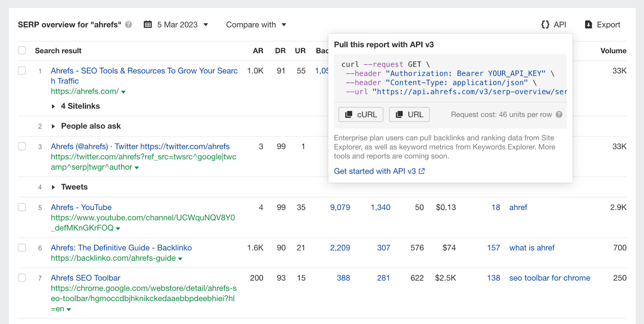Check the box for the Ahrefs Twitter result
This screenshot has height=324, width=644.
point(22,146)
